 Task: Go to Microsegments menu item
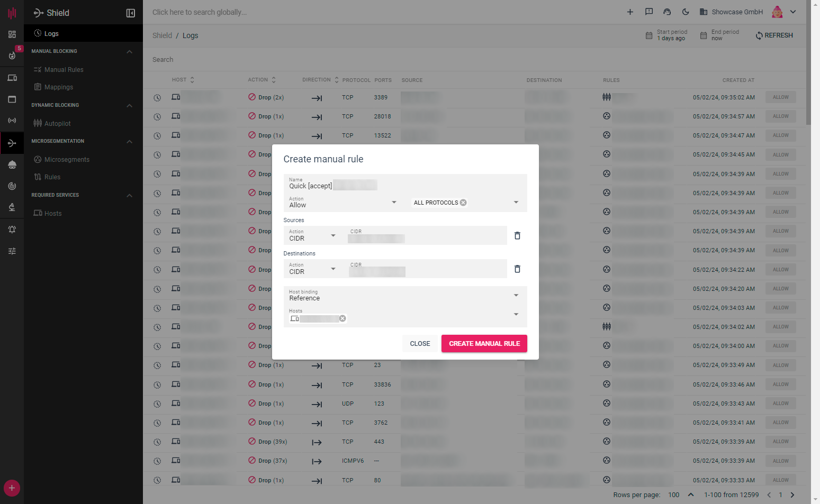click(x=67, y=160)
